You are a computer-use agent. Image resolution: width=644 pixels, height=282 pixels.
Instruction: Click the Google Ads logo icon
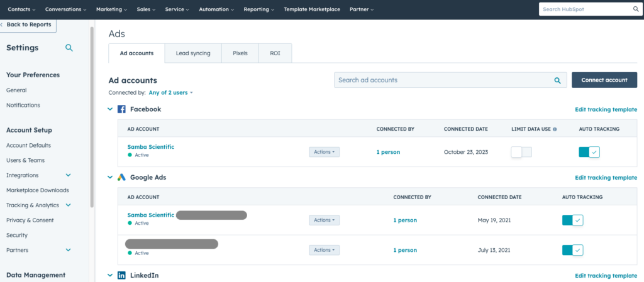pyautogui.click(x=121, y=178)
